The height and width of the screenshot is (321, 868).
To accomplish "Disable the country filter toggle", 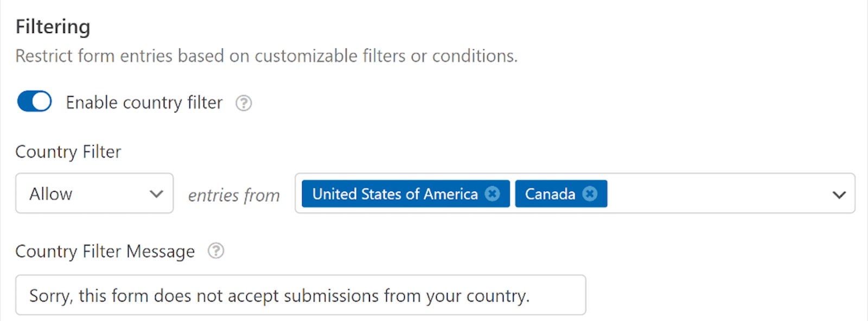I will pyautogui.click(x=34, y=101).
